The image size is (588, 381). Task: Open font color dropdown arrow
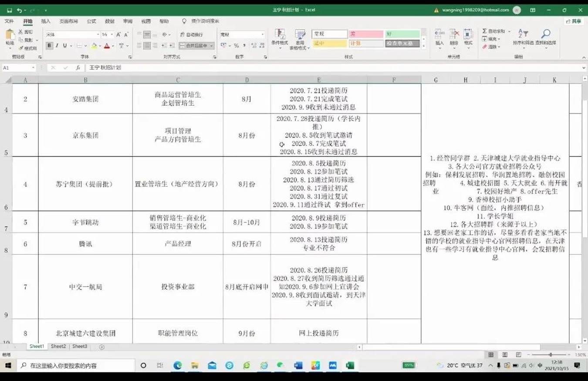pos(113,46)
